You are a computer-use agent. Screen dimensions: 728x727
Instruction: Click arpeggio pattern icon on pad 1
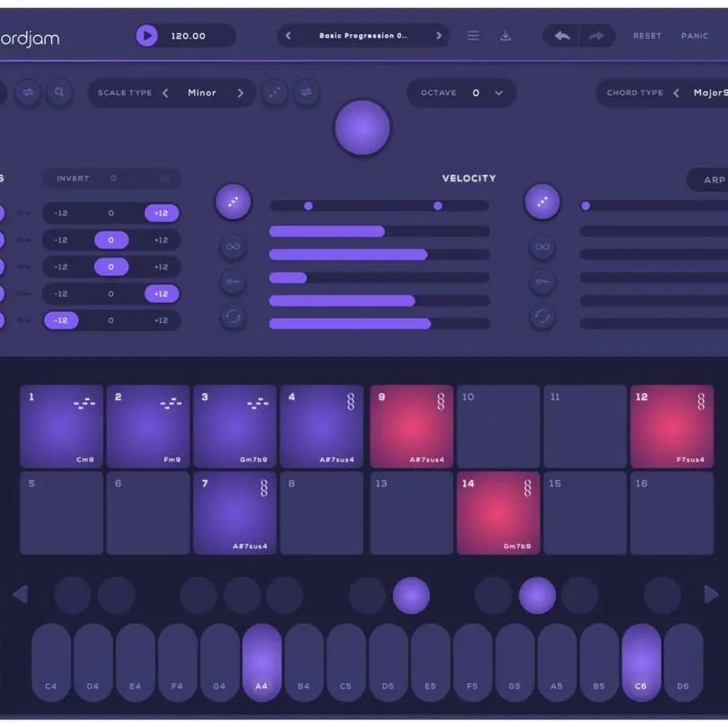[84, 403]
